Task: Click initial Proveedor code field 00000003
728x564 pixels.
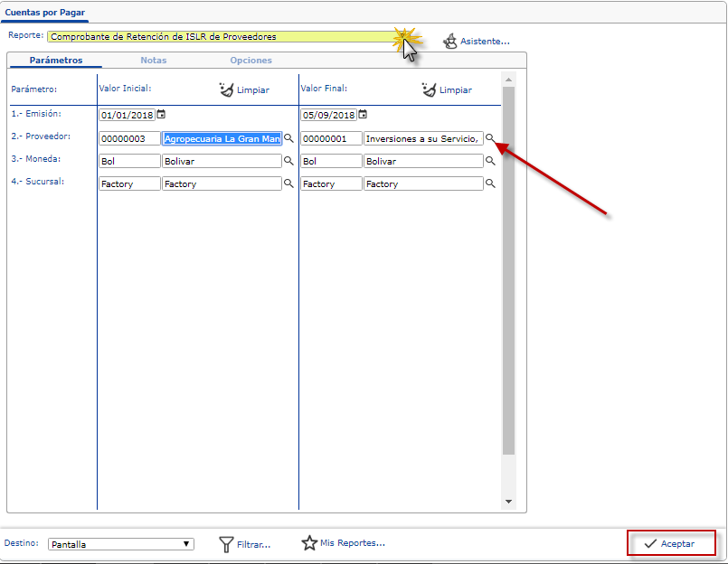Action: (x=129, y=138)
